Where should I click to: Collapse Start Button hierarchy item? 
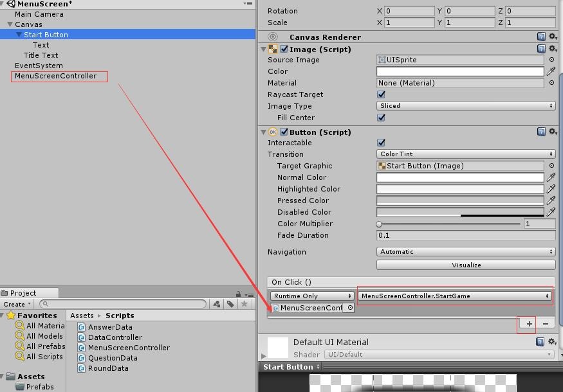(x=19, y=35)
